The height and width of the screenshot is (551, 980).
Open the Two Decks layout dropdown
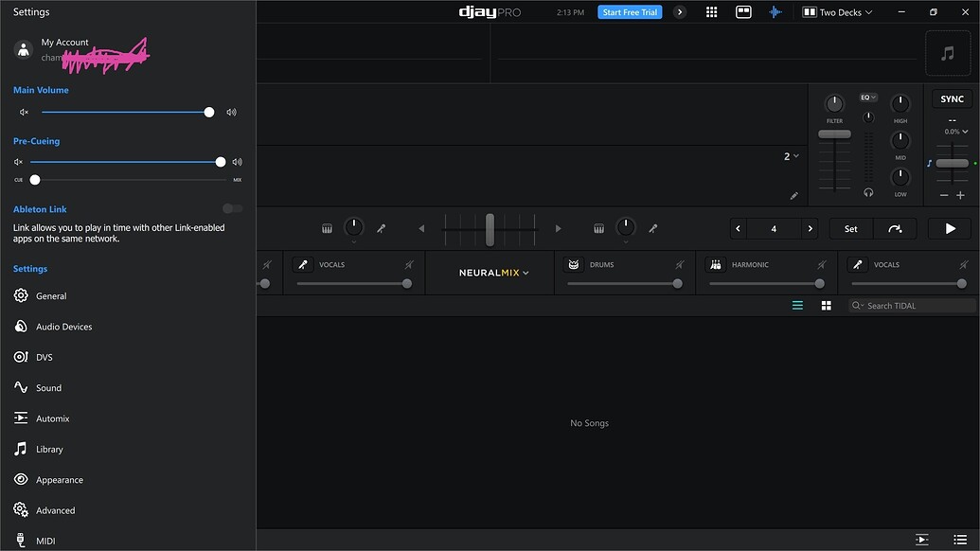click(x=837, y=11)
